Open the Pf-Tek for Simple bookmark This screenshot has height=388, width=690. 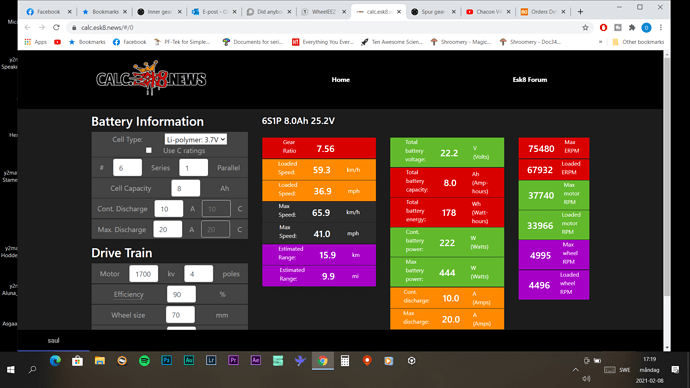point(182,42)
